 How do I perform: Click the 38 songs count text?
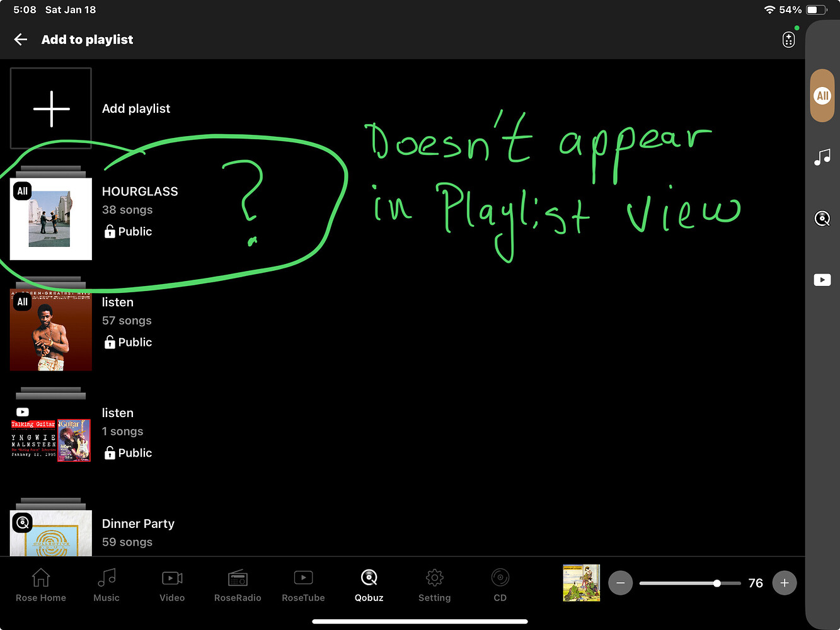coord(127,210)
